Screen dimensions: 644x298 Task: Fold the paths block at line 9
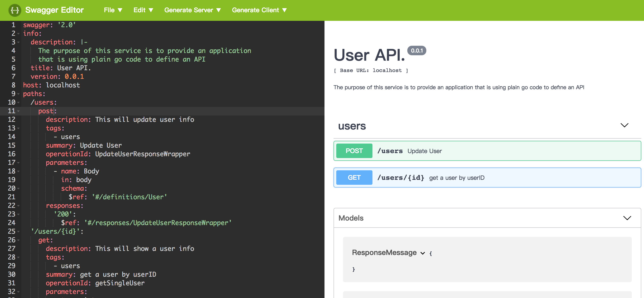(19, 94)
